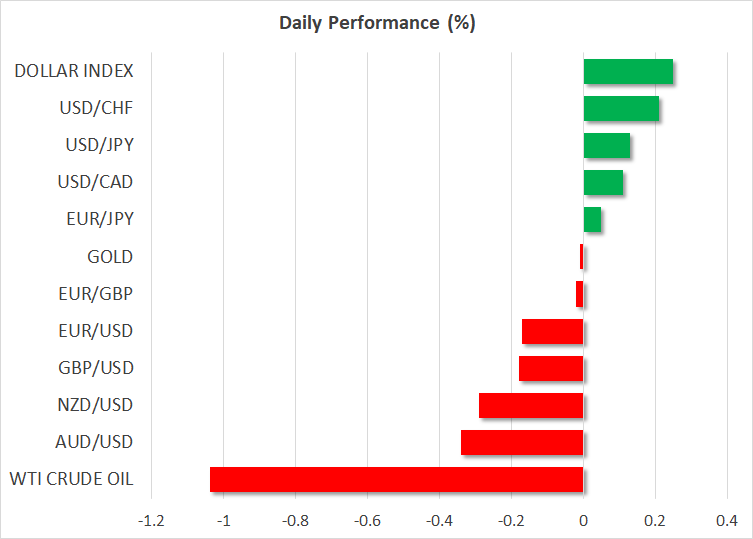The width and height of the screenshot is (753, 539).
Task: Click the red NZD/USD bar
Action: pos(530,405)
